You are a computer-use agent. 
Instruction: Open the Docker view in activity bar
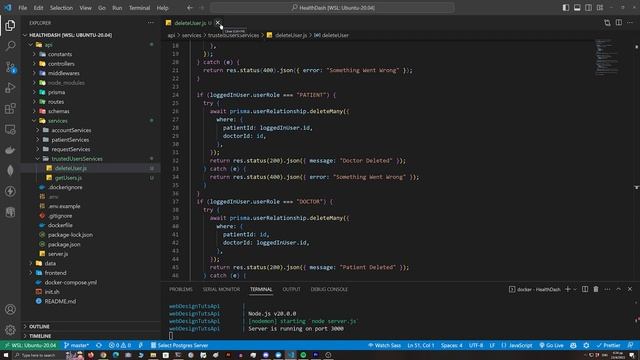[10, 150]
